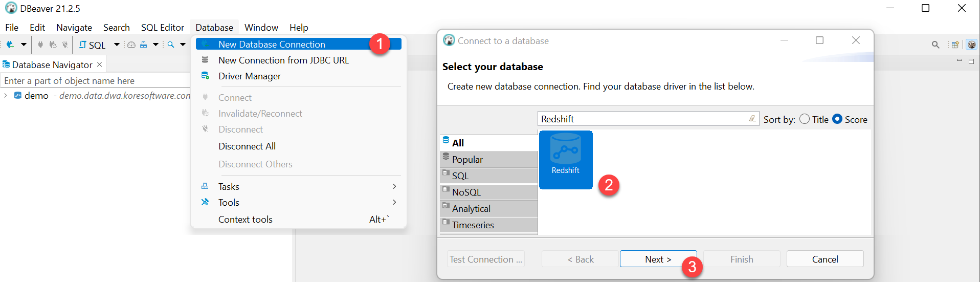
Task: Click the Disconnect All menu entry
Action: tap(299, 146)
